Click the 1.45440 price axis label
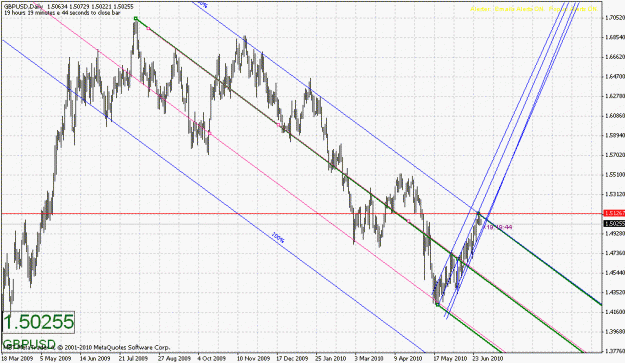The height and width of the screenshot is (363, 625). click(615, 273)
